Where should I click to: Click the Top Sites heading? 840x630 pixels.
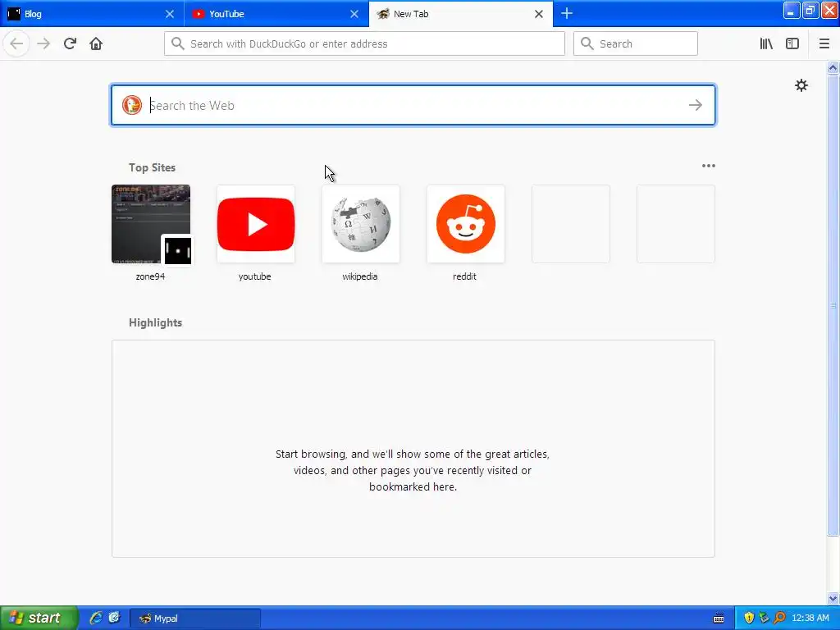(152, 167)
